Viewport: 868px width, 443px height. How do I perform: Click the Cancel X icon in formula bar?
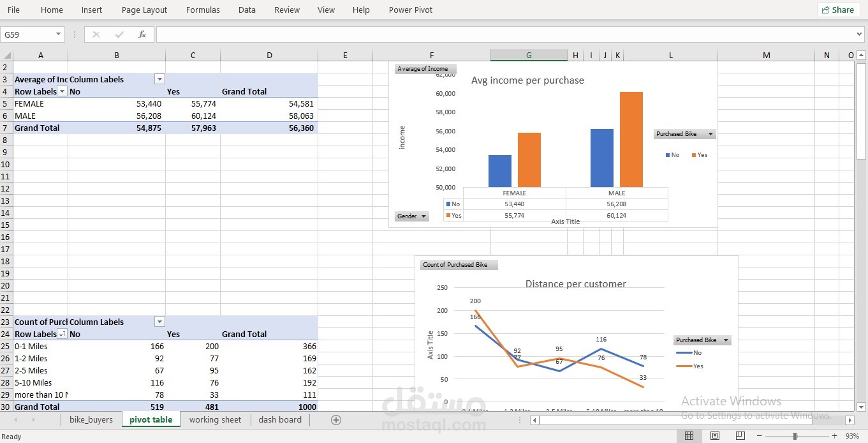[96, 34]
